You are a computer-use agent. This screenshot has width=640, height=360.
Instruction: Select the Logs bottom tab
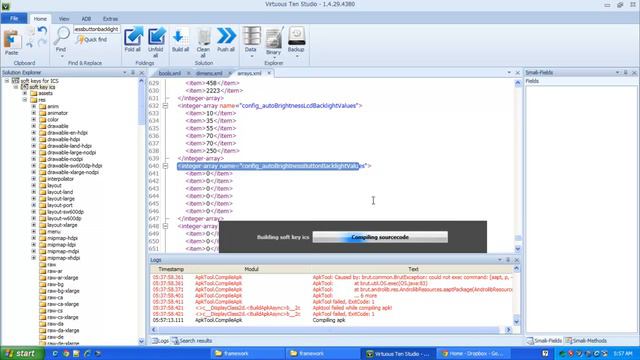160,341
